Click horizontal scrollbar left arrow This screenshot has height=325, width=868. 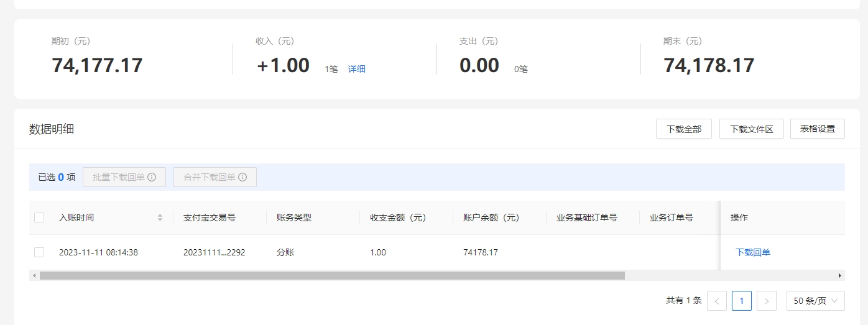34,275
